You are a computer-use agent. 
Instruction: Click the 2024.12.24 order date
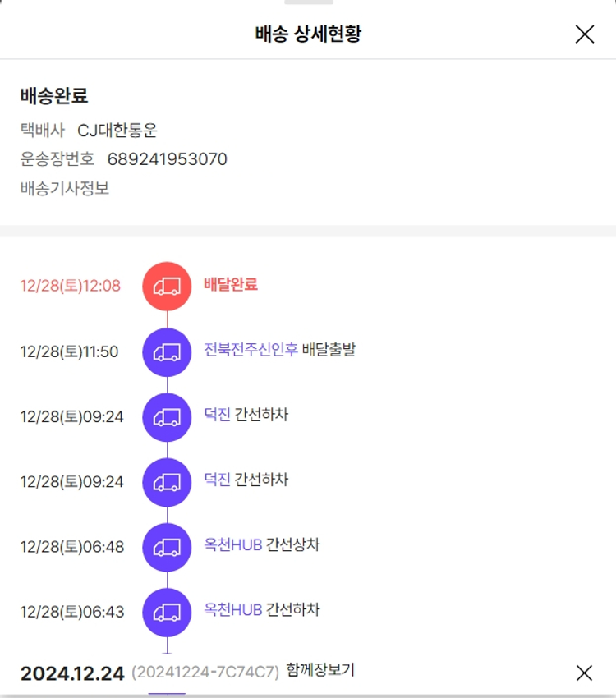72,673
